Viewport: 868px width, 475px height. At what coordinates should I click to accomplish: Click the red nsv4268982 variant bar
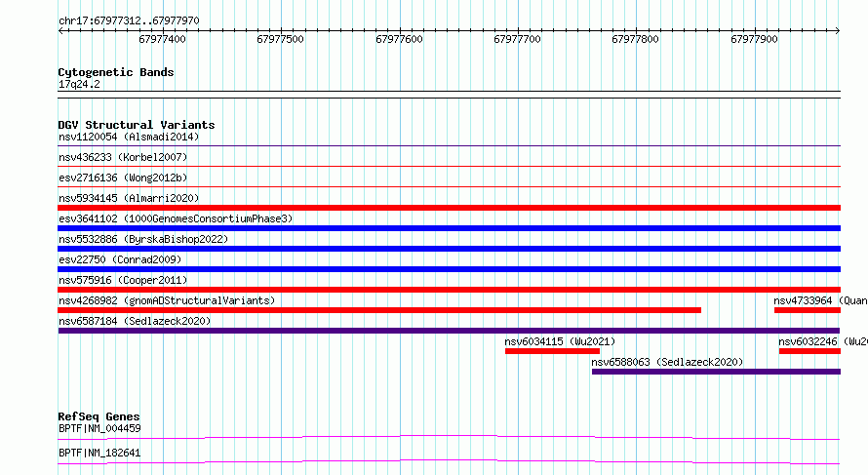click(379, 310)
